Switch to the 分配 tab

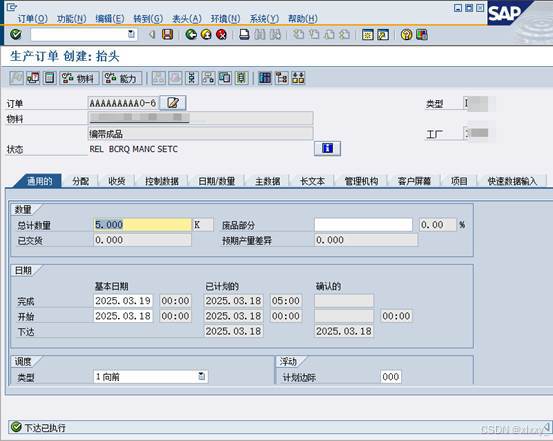click(80, 181)
